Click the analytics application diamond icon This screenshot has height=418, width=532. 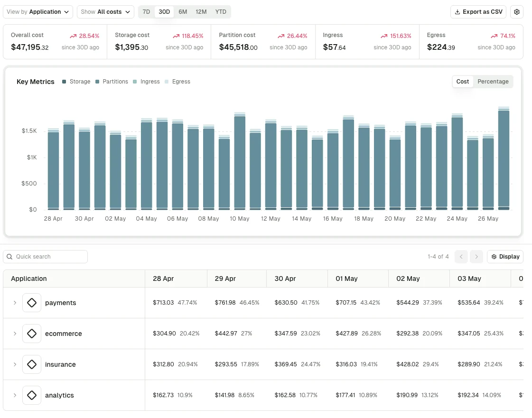pos(32,395)
